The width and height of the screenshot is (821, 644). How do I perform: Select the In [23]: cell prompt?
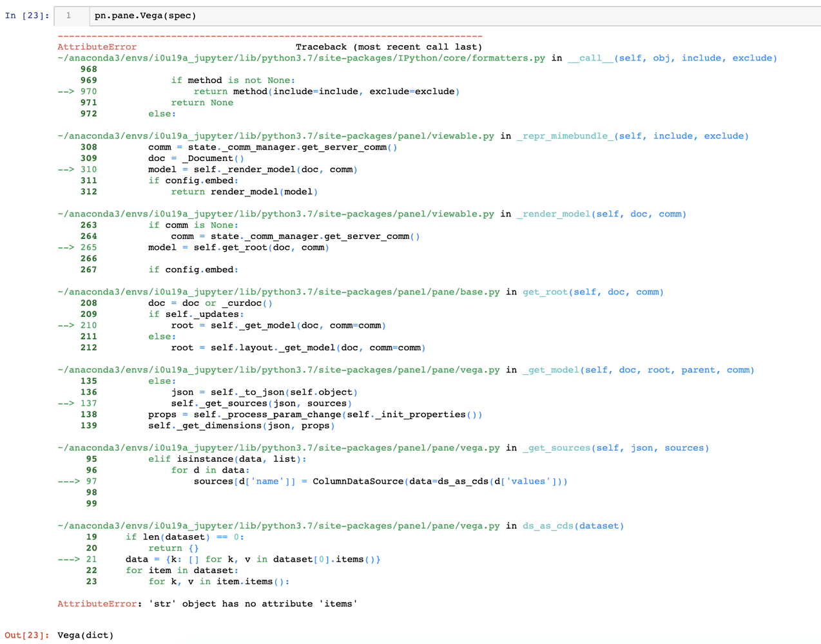tap(27, 15)
